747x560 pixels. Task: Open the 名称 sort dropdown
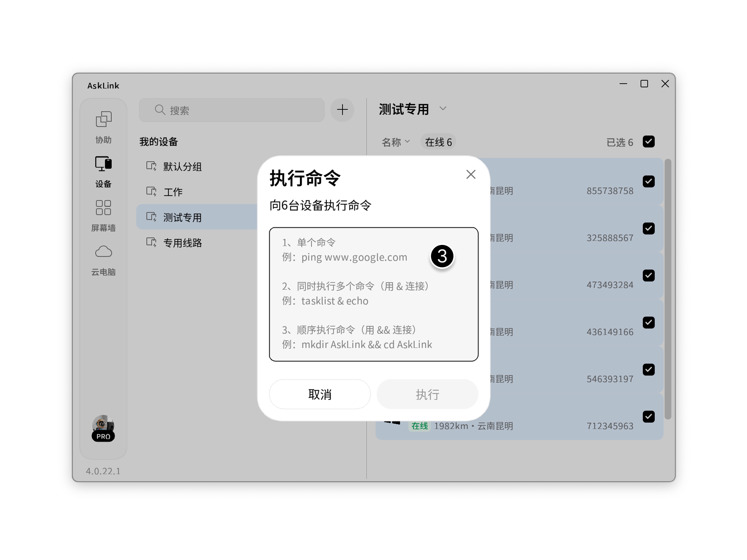point(396,141)
